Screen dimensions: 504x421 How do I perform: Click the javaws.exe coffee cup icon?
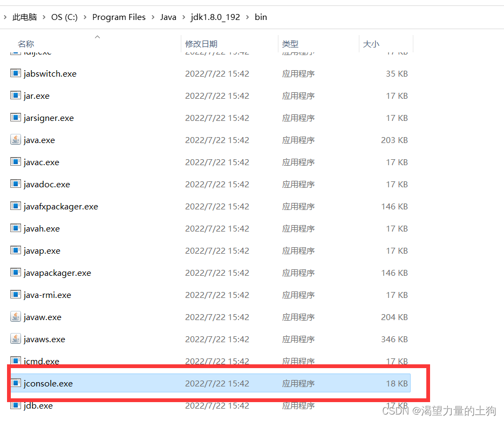point(16,338)
